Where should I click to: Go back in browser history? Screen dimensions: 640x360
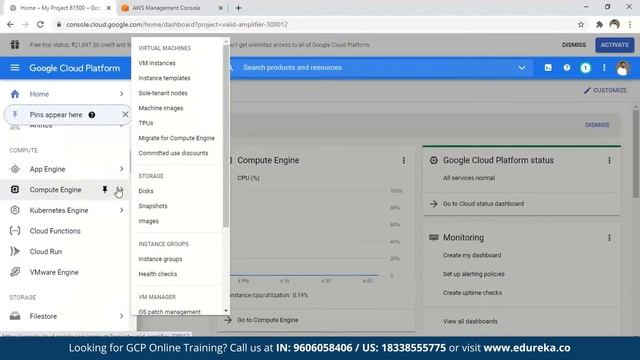[x=10, y=24]
